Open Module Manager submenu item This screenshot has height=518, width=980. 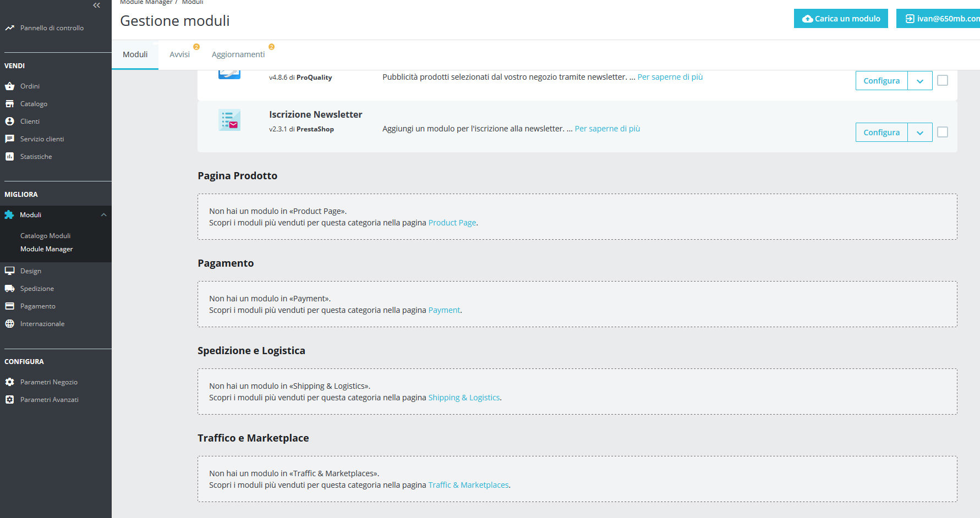(x=46, y=249)
